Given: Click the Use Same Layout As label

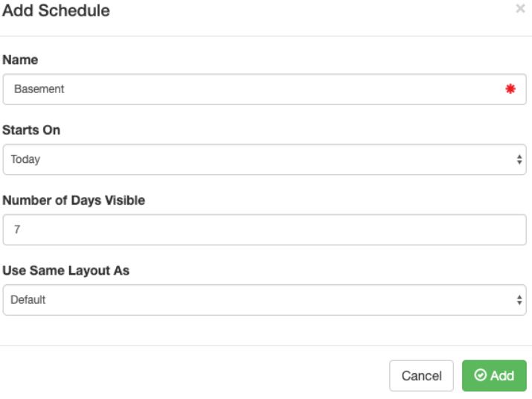Looking at the screenshot, I should (65, 270).
